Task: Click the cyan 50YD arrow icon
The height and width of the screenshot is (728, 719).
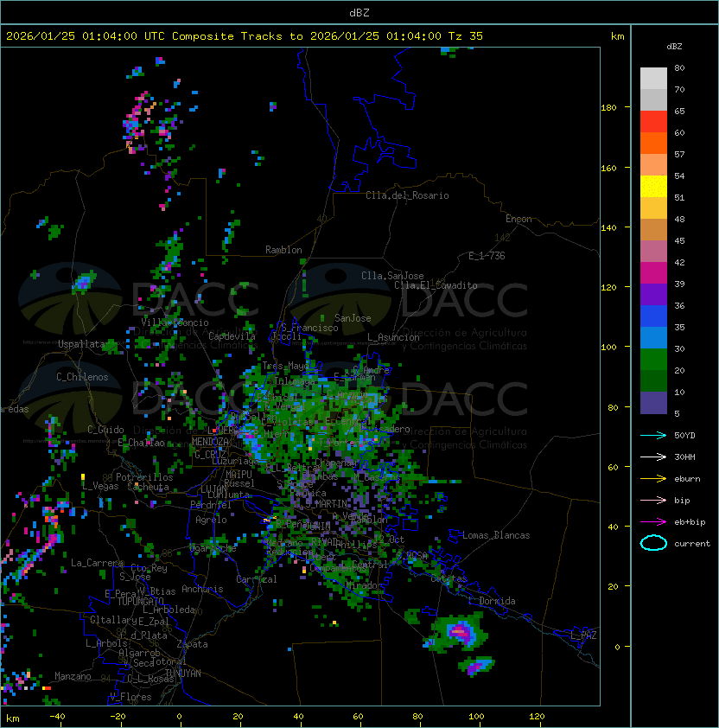Action: 653,435
